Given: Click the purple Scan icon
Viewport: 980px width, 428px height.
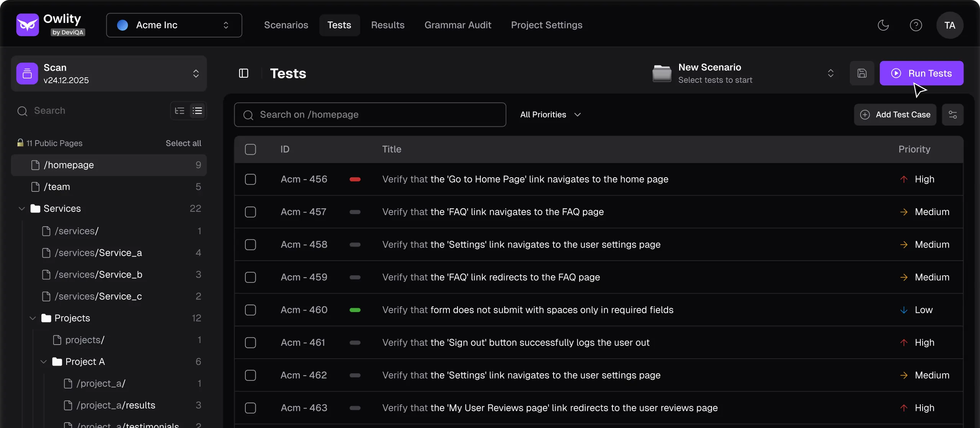Looking at the screenshot, I should [27, 74].
